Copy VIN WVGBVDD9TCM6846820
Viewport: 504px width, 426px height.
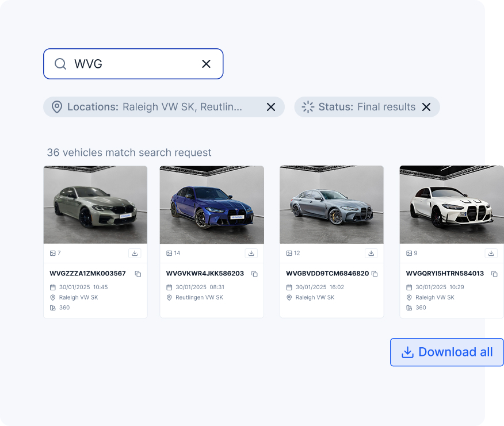375,274
